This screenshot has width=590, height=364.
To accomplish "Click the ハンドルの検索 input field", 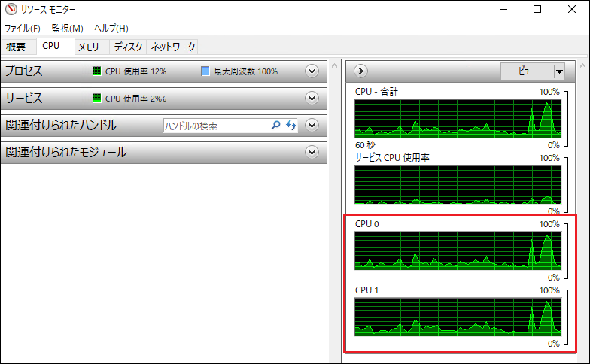I will 216,126.
